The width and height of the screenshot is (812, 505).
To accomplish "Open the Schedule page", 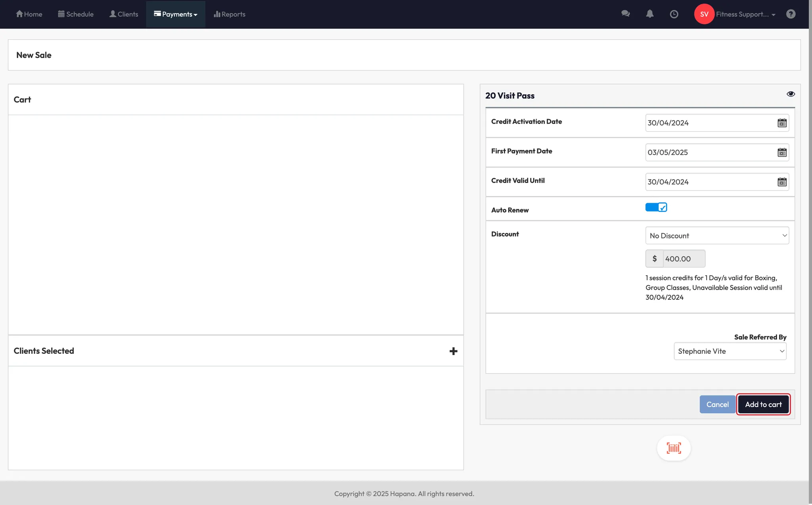I will (76, 14).
